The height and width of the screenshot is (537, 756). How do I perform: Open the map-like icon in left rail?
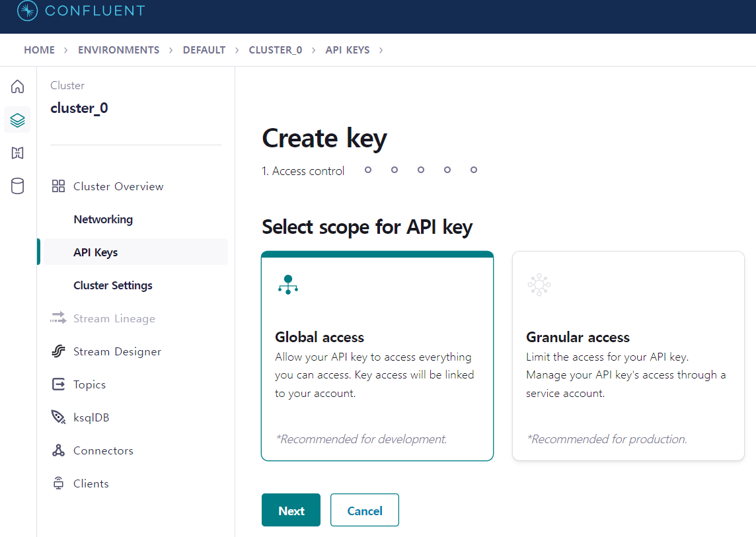pos(17,153)
